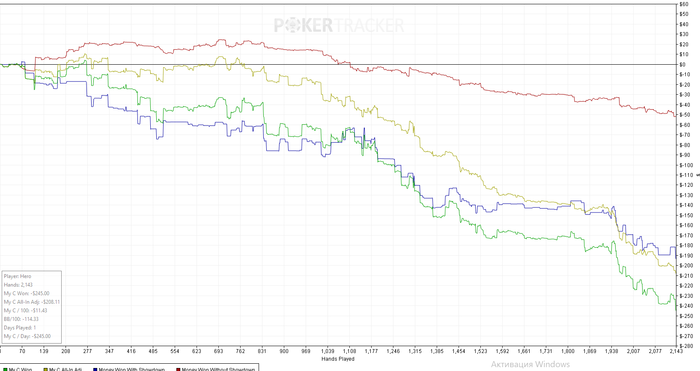The image size is (700, 371).
Task: Click the 277 tick label on hands axis
Action: (88, 351)
